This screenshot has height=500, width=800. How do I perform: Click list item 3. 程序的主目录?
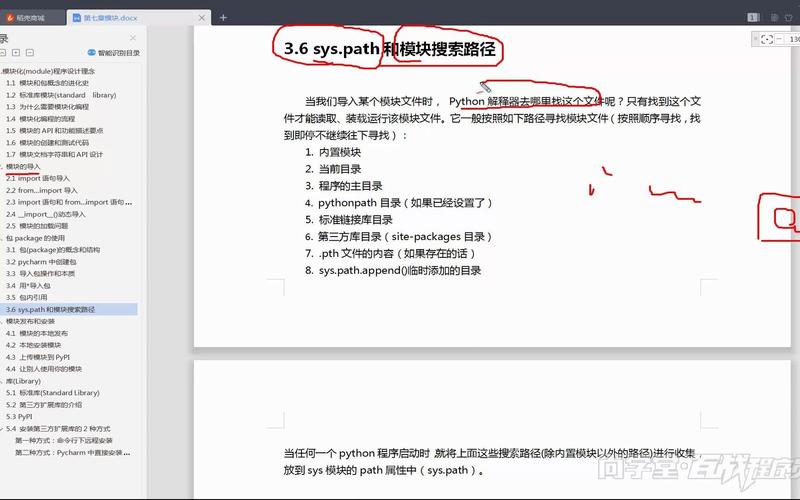point(343,186)
